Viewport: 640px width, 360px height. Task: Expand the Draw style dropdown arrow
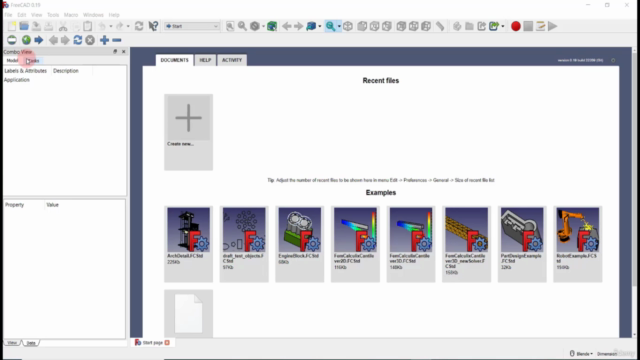point(263,26)
